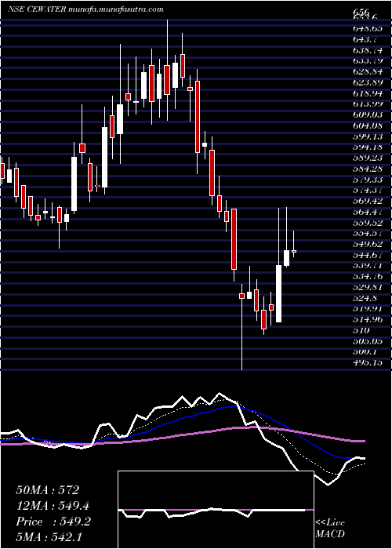Viewport: 392px width, 549px height.
Task: Select the 599.13 price axis label
Action: click(x=366, y=136)
